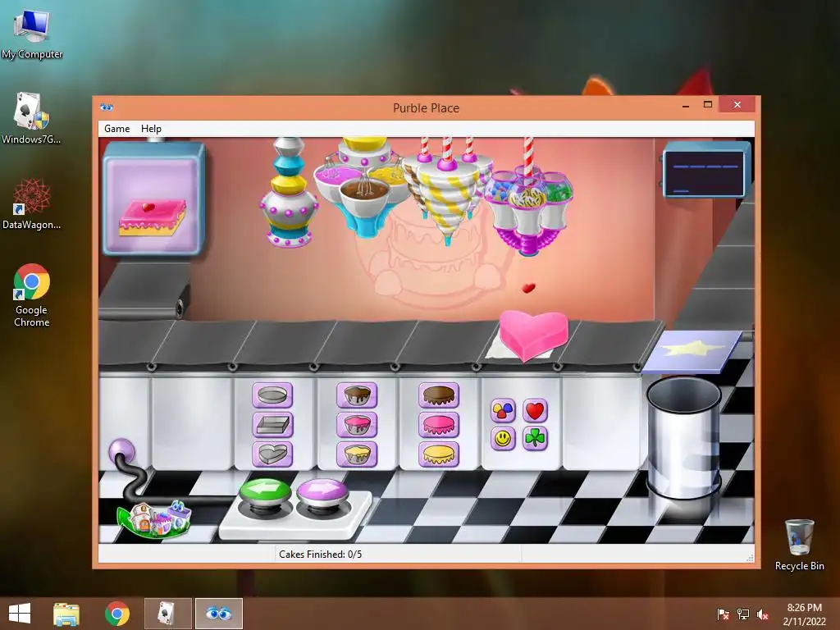Screen dimensions: 840x630
Task: Switch to Solitaire card game in taskbar
Action: (167, 614)
